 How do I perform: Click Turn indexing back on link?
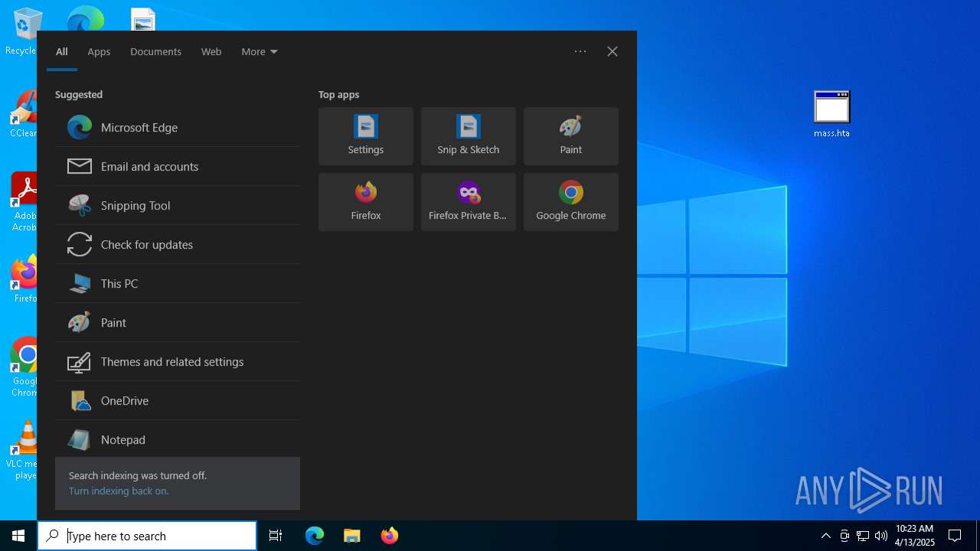pos(119,491)
